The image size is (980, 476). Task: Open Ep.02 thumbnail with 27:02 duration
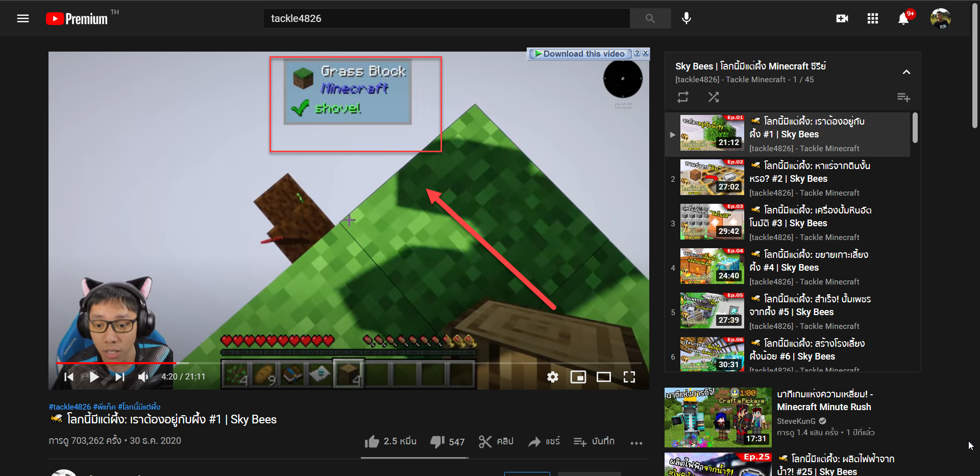pyautogui.click(x=712, y=177)
